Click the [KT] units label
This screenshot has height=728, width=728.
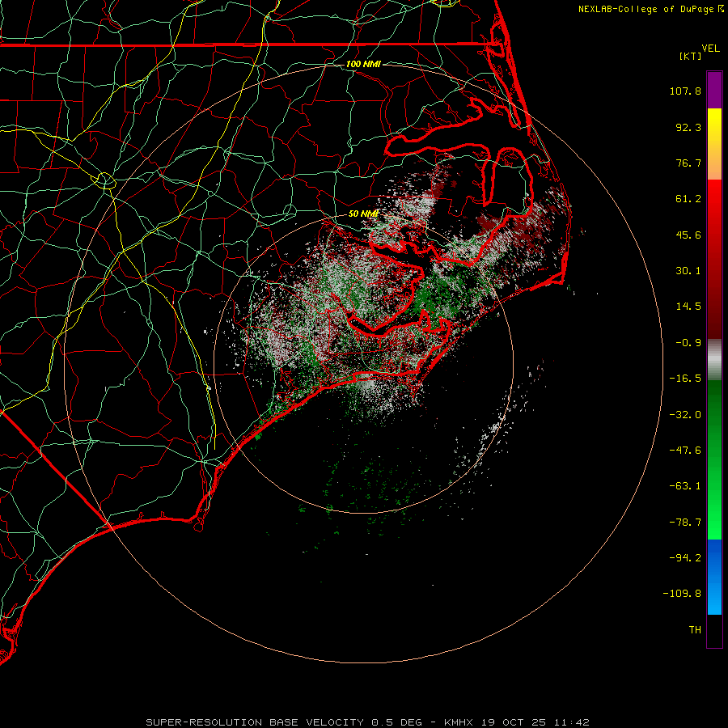pyautogui.click(x=691, y=56)
